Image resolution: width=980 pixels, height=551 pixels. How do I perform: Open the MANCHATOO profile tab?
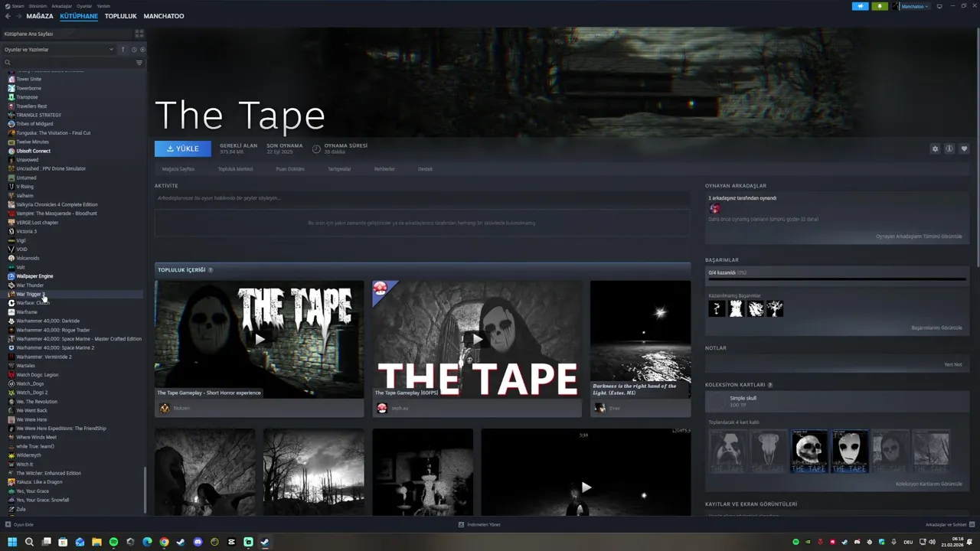(164, 16)
